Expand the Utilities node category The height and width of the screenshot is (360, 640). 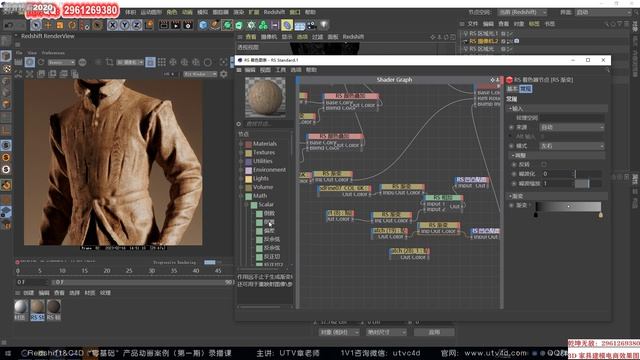[241, 161]
